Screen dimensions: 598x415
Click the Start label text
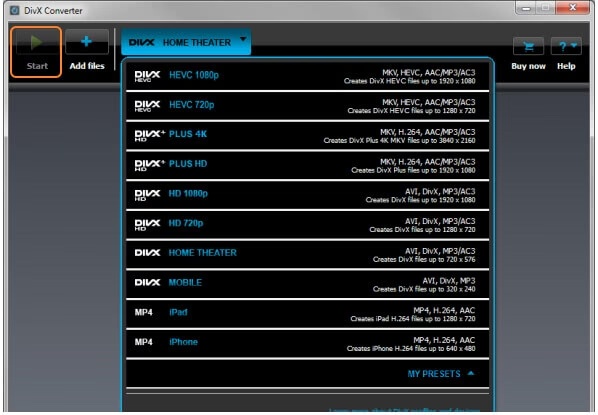click(37, 66)
